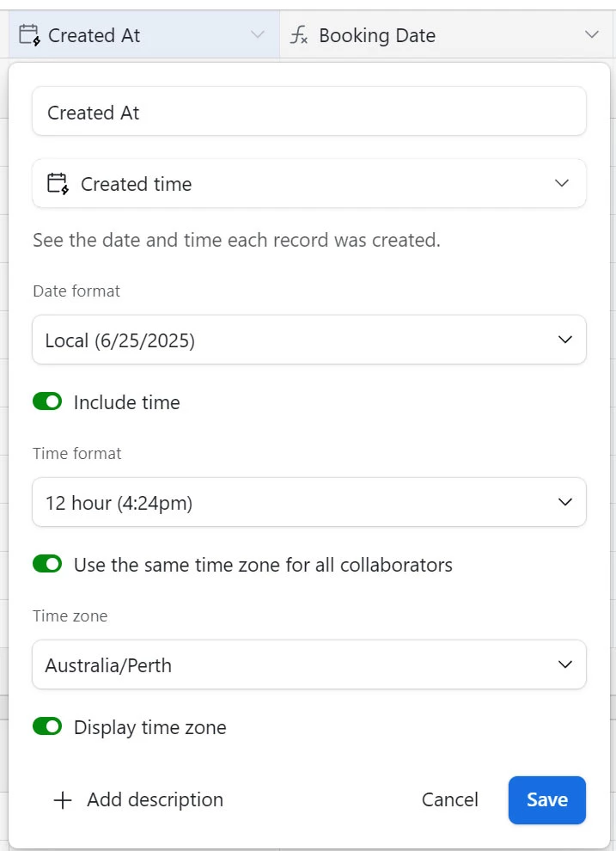This screenshot has height=851, width=616.
Task: Open the Booking Date column header dropdown arrow
Action: (592, 34)
